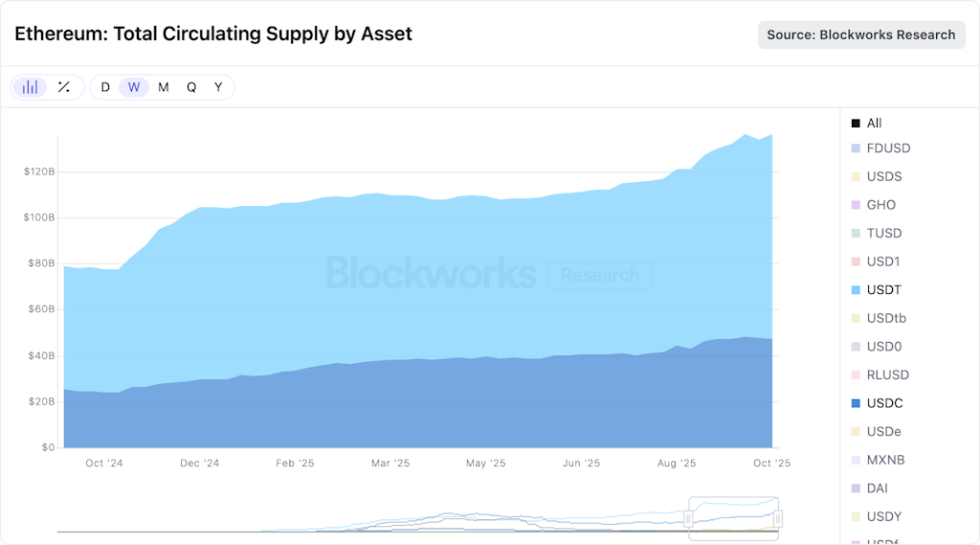Viewport: 980px width, 545px height.
Task: Switch to yearly 'Y' interval
Action: [x=218, y=87]
